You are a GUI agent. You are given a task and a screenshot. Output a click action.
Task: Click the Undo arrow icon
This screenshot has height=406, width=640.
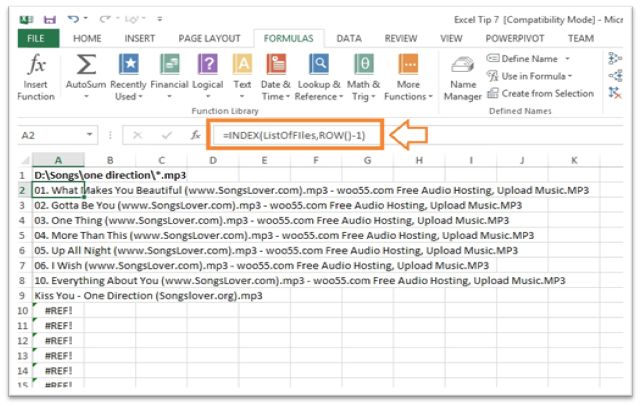(x=73, y=19)
